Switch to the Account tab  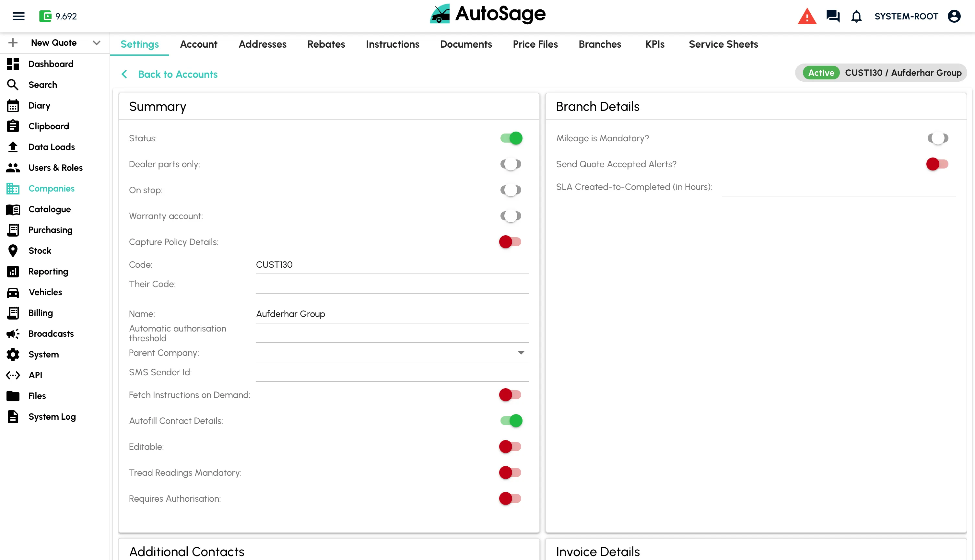coord(198,44)
